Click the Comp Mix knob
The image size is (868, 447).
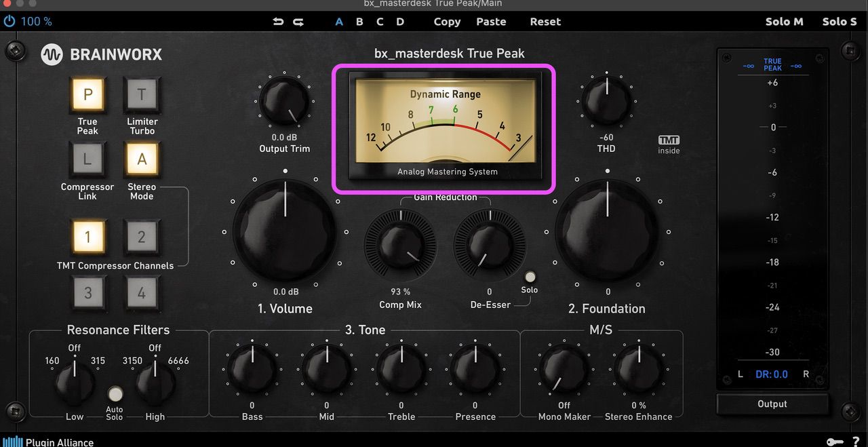(x=400, y=245)
